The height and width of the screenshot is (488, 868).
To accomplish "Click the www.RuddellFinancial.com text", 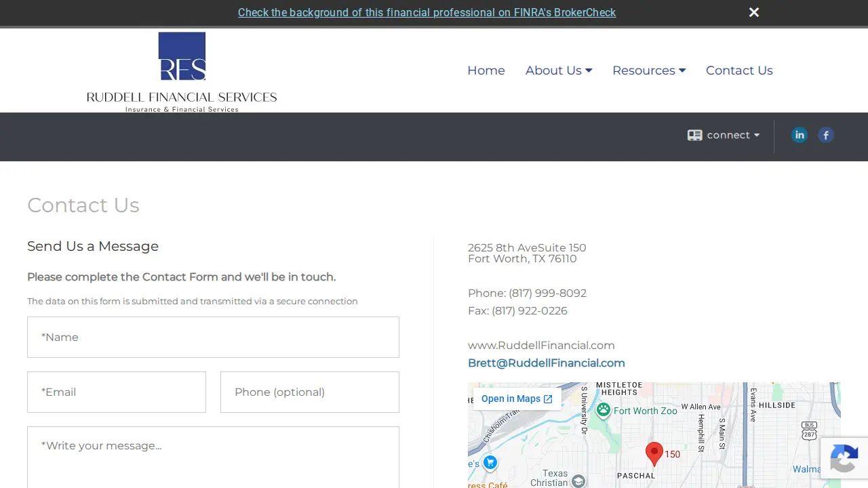I will [541, 346].
